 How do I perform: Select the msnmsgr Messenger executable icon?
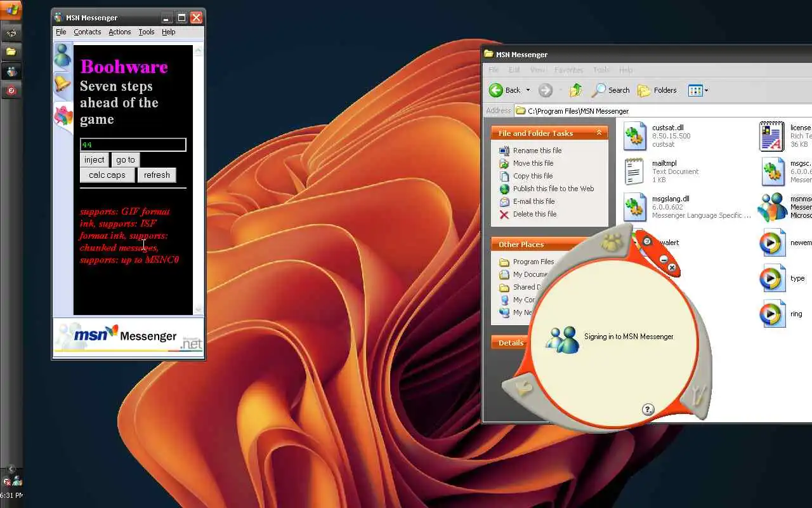772,206
